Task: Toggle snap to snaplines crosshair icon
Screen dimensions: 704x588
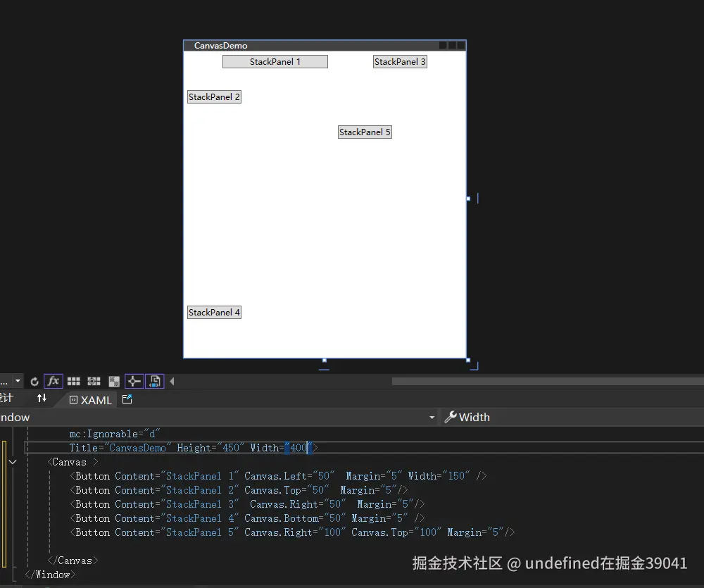Action: pos(134,382)
